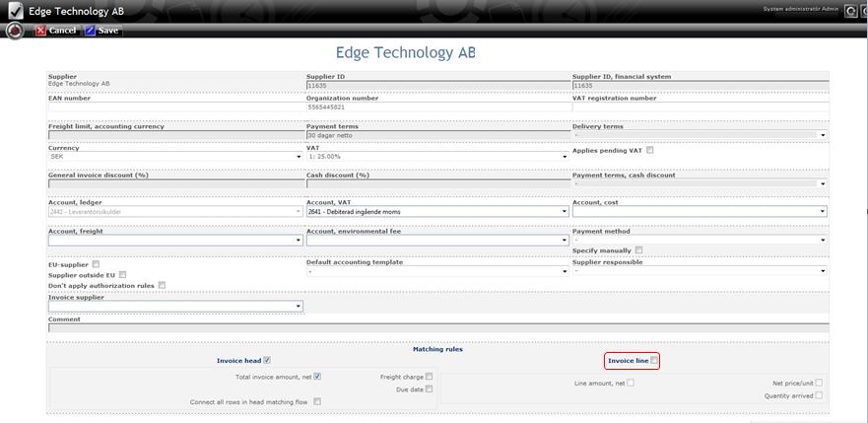Click the document checkmark icon beside the title
The width and height of the screenshot is (868, 423).
[16, 11]
